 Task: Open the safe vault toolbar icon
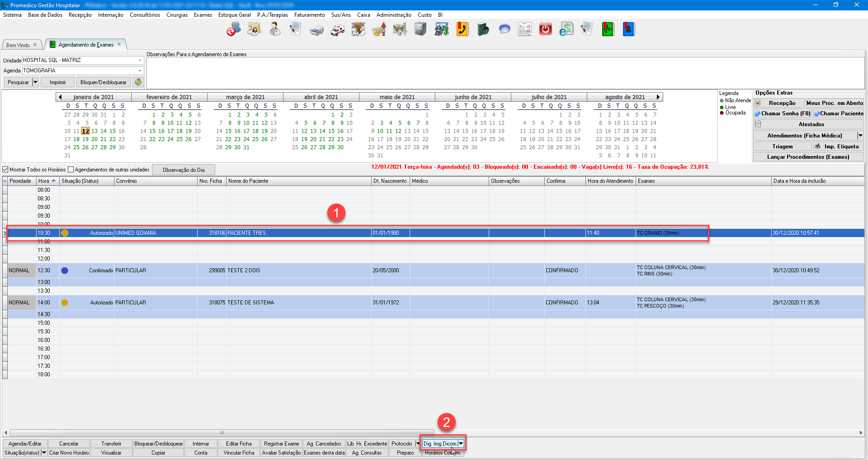click(x=420, y=30)
